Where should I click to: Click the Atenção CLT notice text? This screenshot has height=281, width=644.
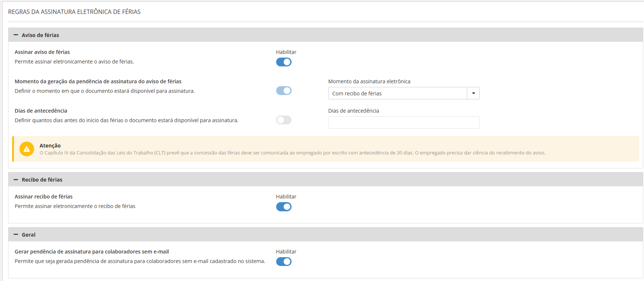click(x=292, y=153)
